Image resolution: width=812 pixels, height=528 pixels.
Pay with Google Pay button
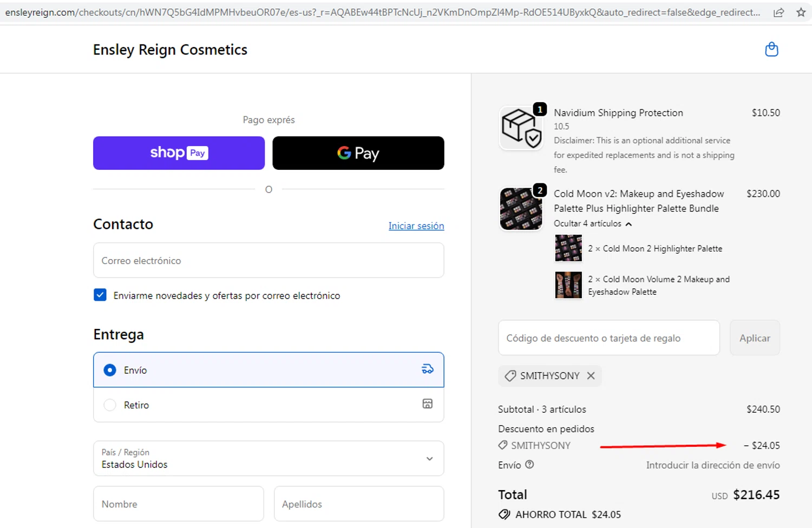358,153
